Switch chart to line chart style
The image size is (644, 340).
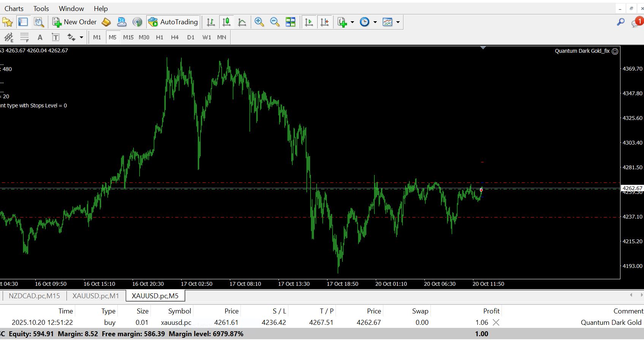click(242, 22)
